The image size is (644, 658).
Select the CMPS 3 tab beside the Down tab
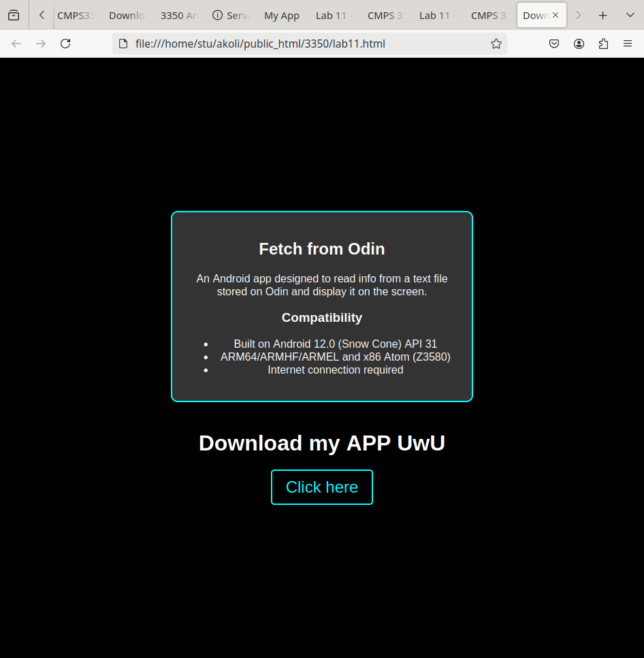(489, 16)
